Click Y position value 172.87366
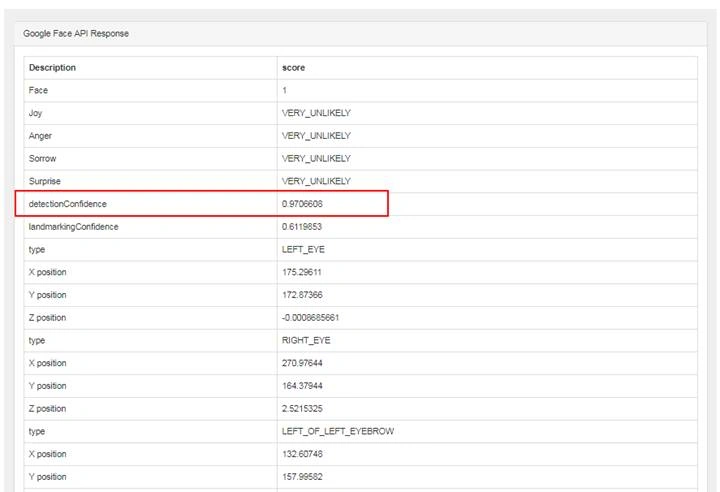 (x=302, y=295)
